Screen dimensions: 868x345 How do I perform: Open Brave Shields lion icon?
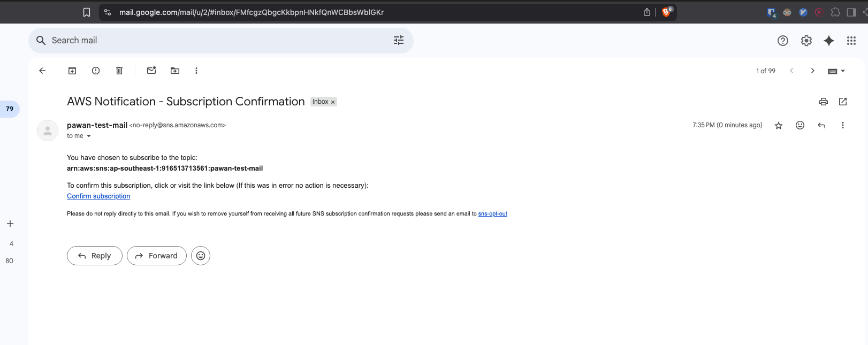point(667,12)
